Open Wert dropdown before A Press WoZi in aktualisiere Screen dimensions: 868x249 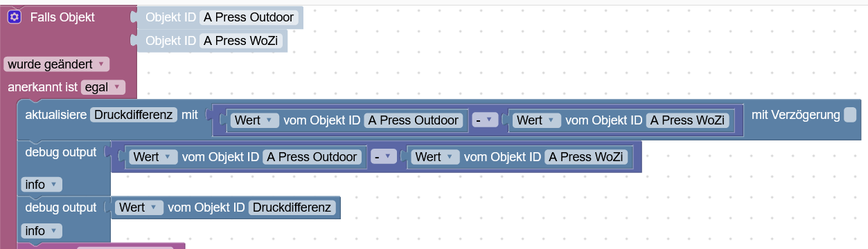[x=537, y=120]
